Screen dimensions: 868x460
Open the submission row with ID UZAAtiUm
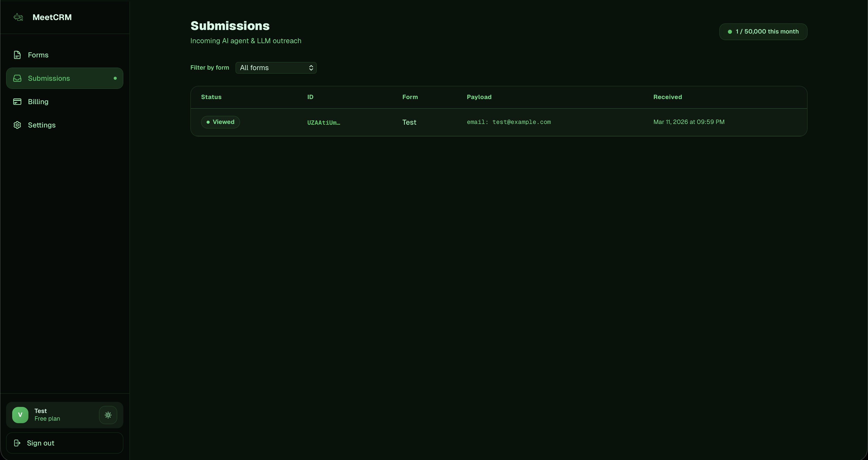click(323, 122)
